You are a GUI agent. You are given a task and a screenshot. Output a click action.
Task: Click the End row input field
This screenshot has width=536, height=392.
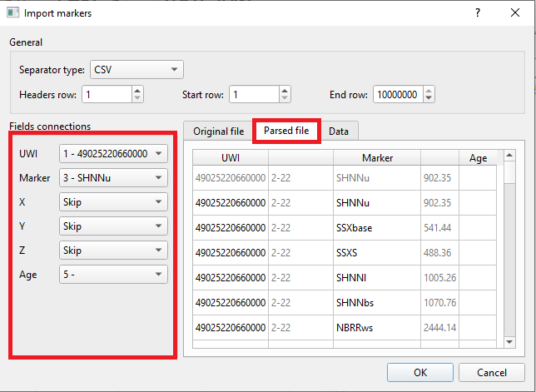point(398,94)
